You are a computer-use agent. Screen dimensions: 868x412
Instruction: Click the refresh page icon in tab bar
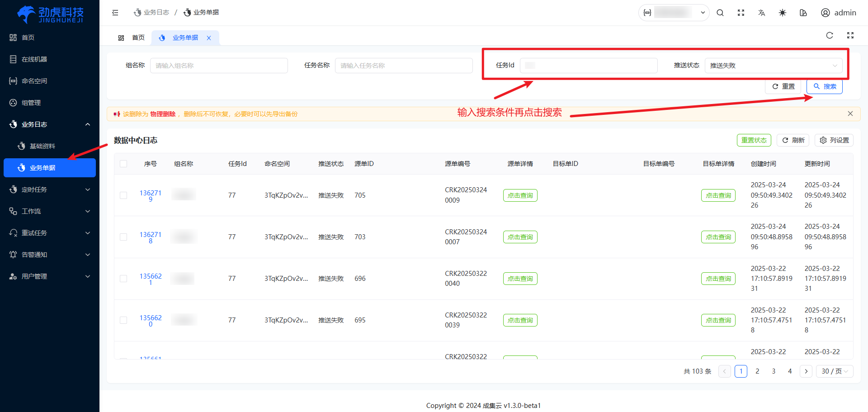tap(830, 35)
